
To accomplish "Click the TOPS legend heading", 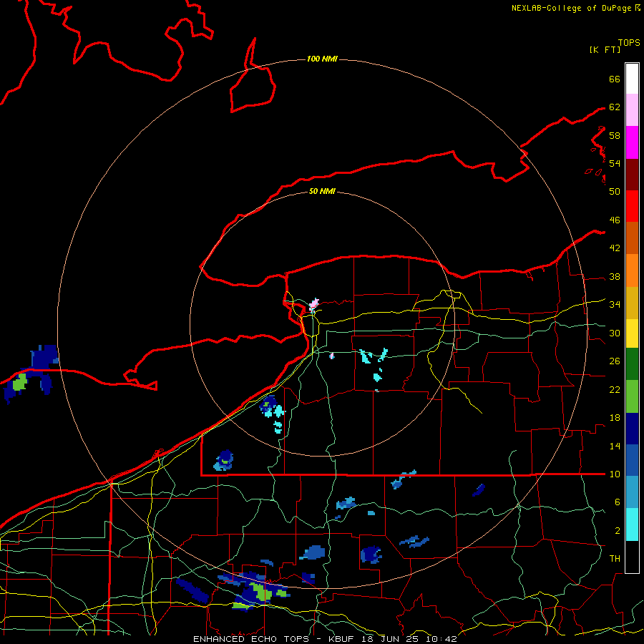I will [x=629, y=43].
